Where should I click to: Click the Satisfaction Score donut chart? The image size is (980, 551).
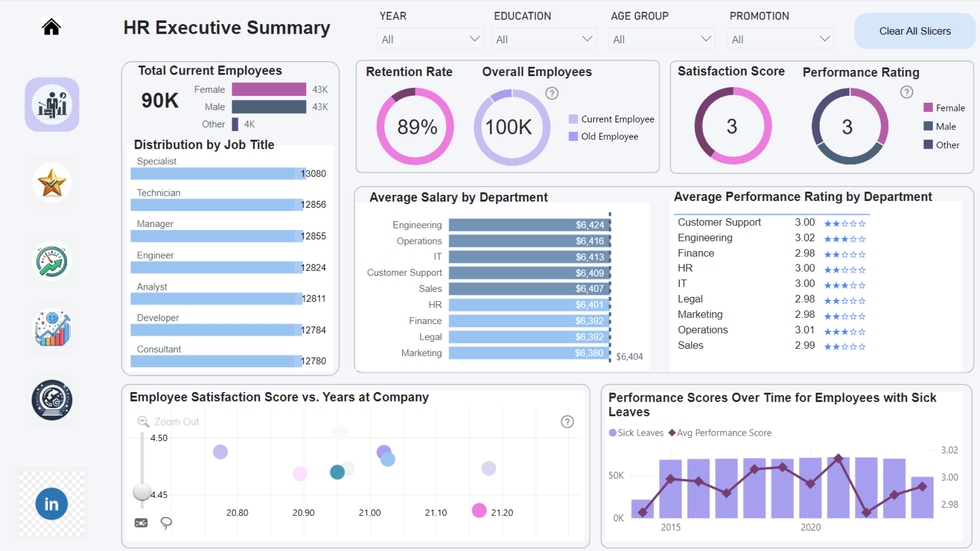(x=733, y=126)
